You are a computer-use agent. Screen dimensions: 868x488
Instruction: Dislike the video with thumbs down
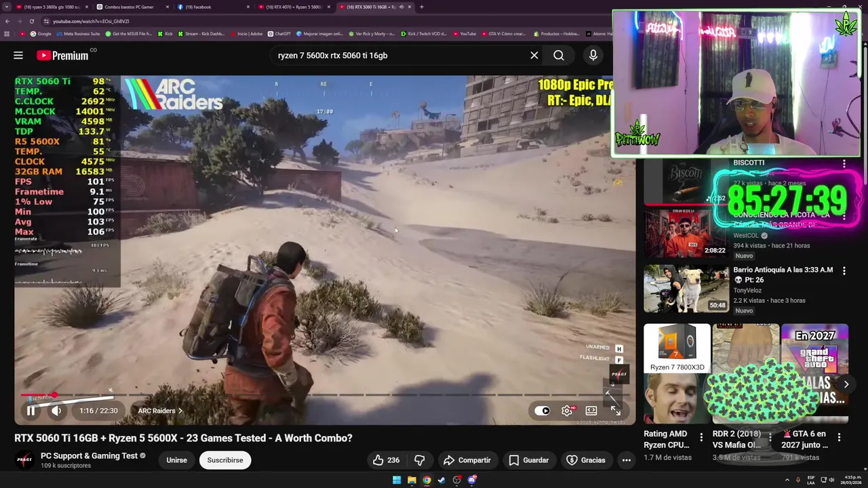click(x=420, y=460)
